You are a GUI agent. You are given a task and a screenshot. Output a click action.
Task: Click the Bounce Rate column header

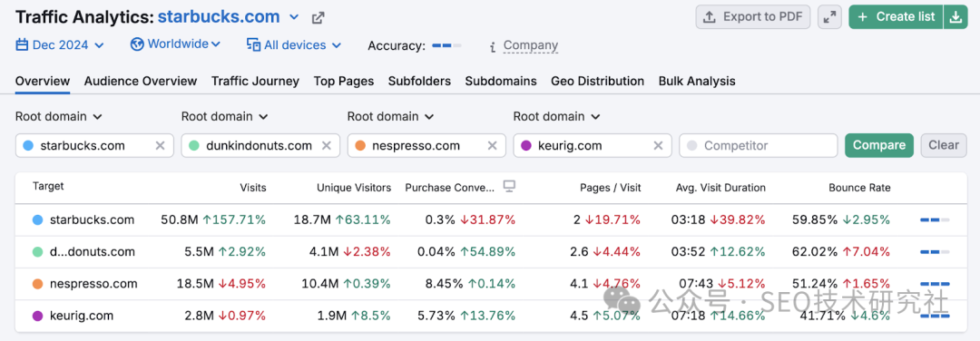coord(859,188)
